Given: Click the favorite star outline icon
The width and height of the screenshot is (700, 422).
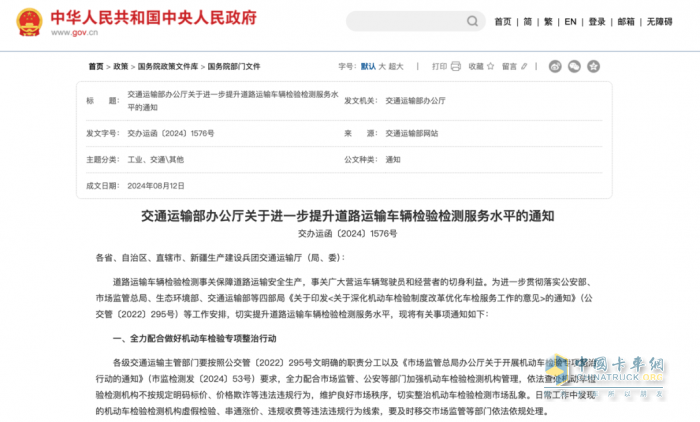Looking at the screenshot, I should [490, 67].
